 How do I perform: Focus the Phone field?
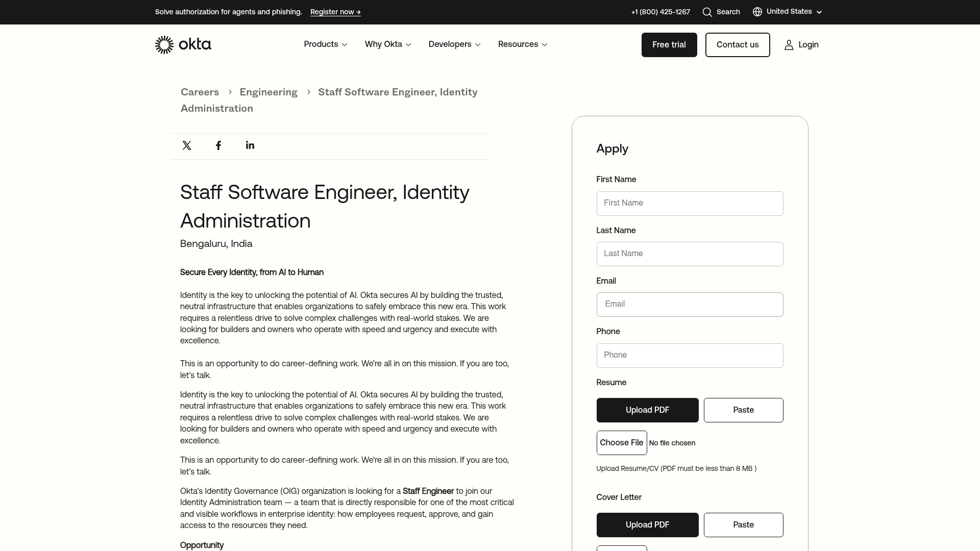point(690,356)
